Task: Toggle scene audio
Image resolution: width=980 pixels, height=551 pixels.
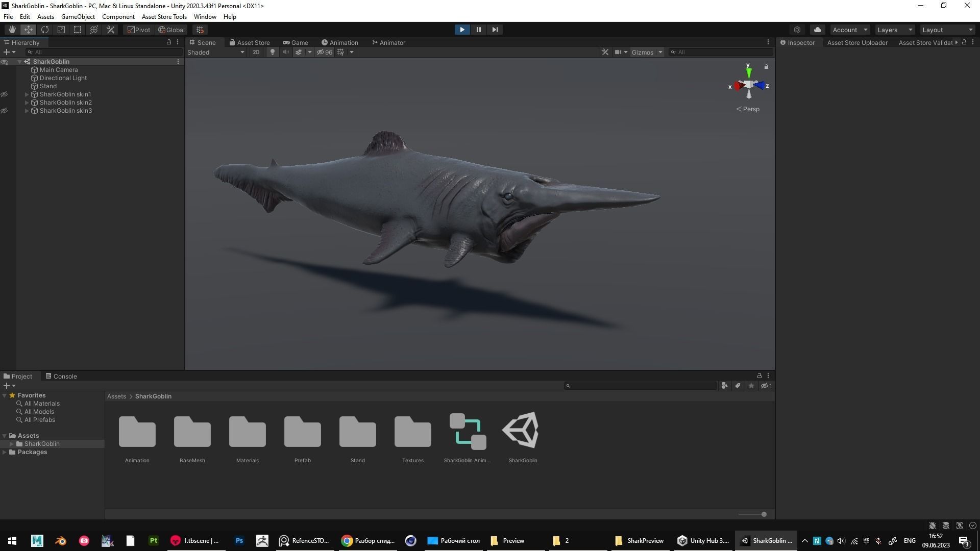Action: click(x=286, y=52)
